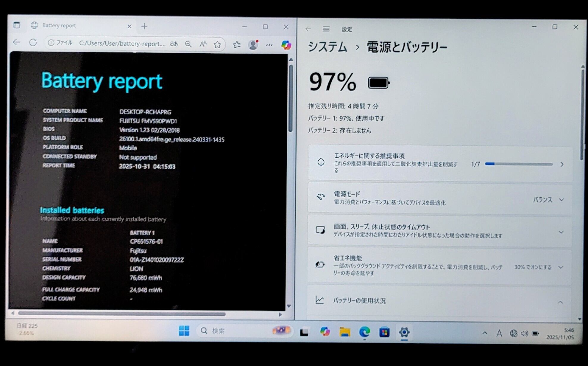This screenshot has width=588, height=366.
Task: Open the Settings navigation hamburger menu
Action: 326,29
